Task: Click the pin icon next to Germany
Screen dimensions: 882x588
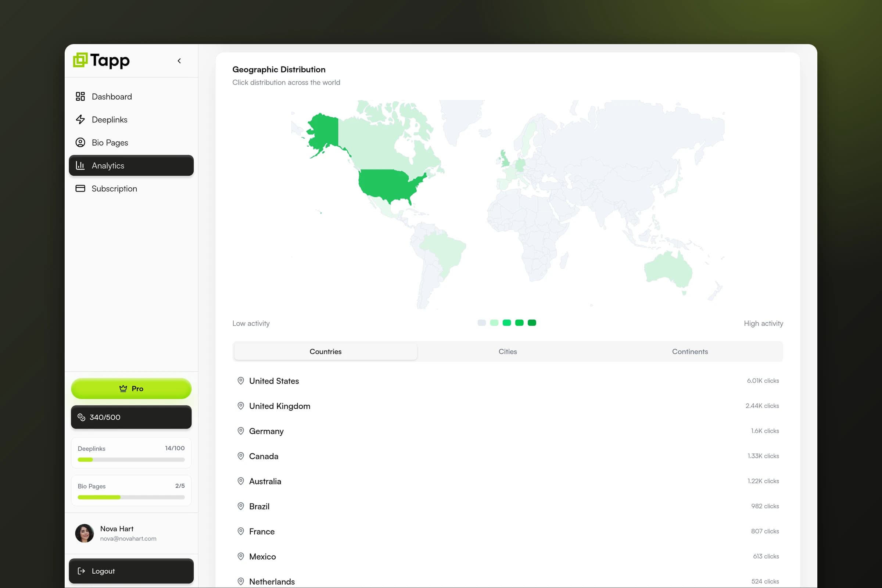Action: [241, 431]
